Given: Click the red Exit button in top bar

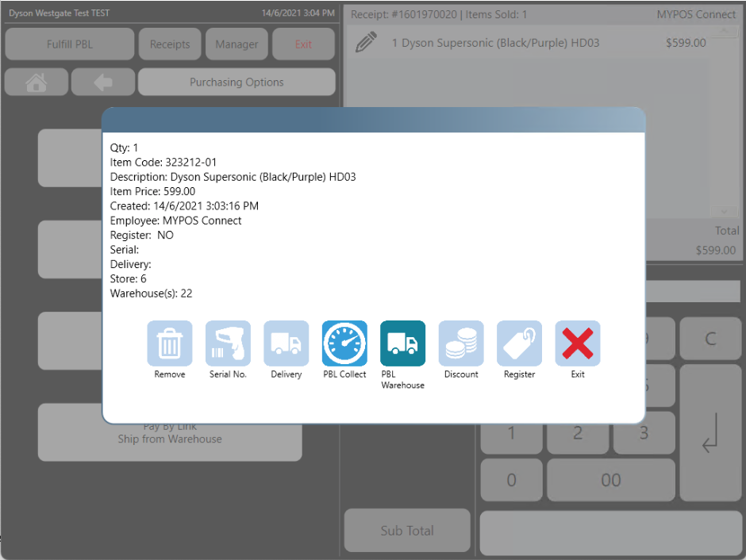Looking at the screenshot, I should point(303,44).
